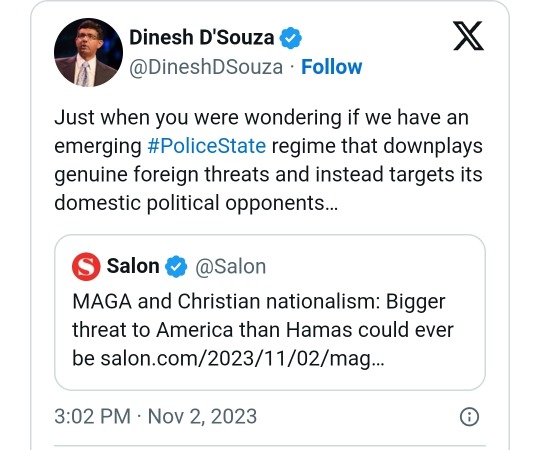Click the 'threat to America than Hamas' line
540x450 pixels.
(212, 330)
